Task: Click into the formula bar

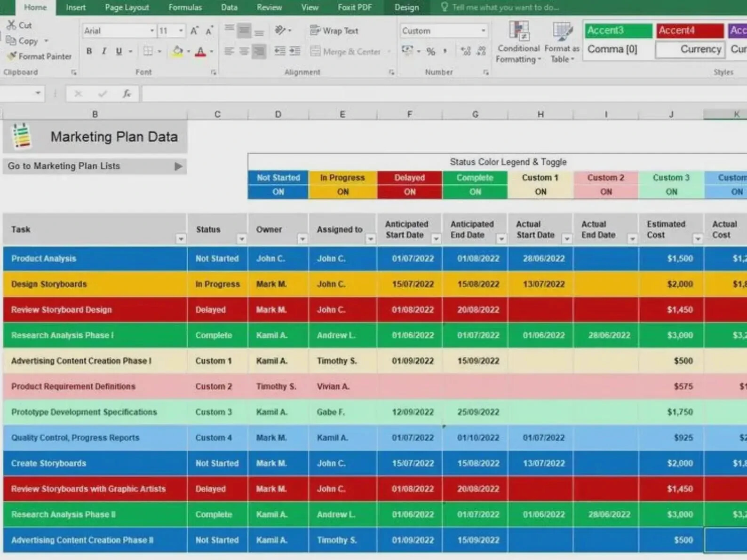Action: (444, 94)
